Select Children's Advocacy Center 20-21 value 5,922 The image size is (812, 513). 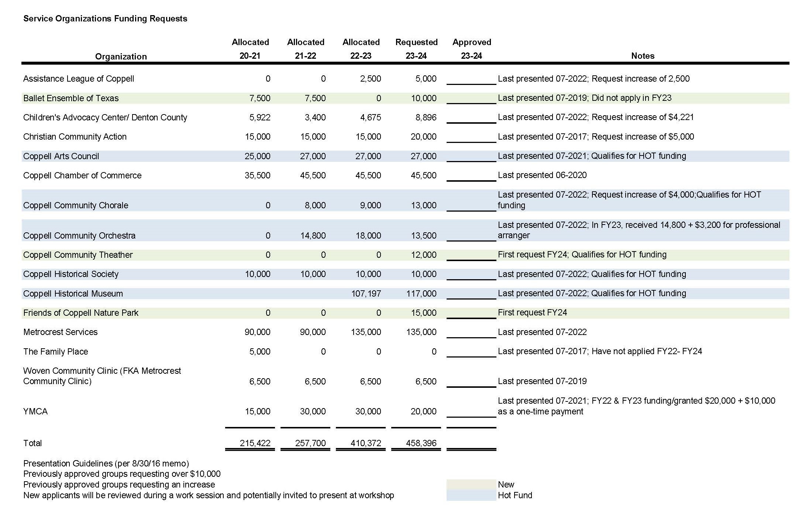[x=260, y=117]
